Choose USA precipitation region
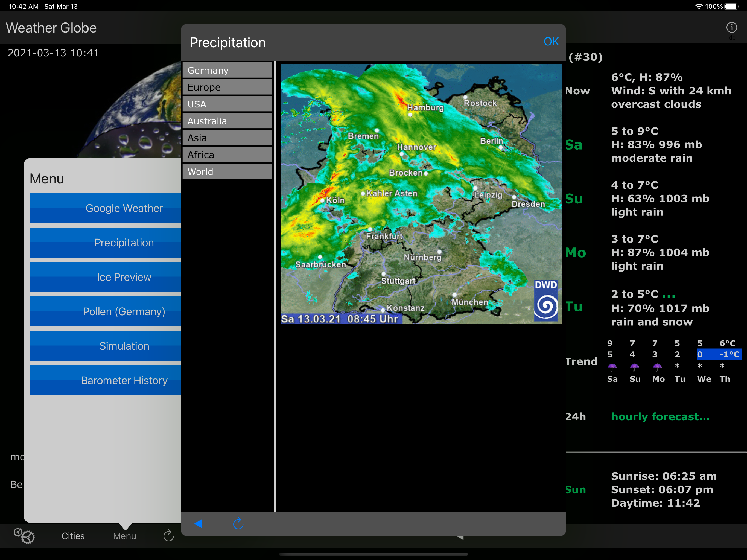The height and width of the screenshot is (560, 747). pos(227,104)
